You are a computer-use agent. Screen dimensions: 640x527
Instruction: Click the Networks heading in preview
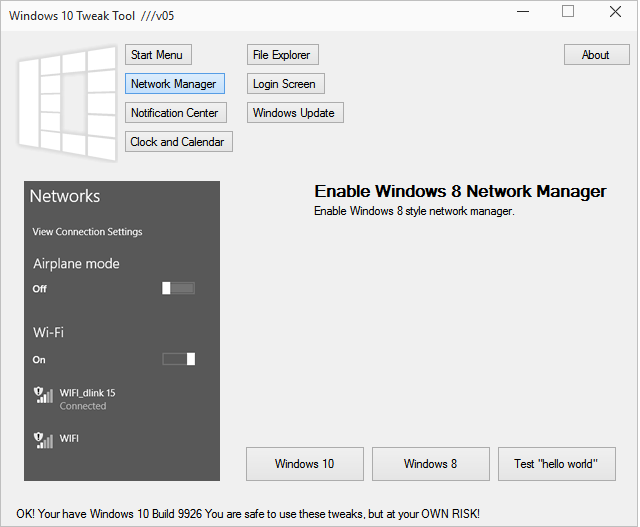coord(65,196)
